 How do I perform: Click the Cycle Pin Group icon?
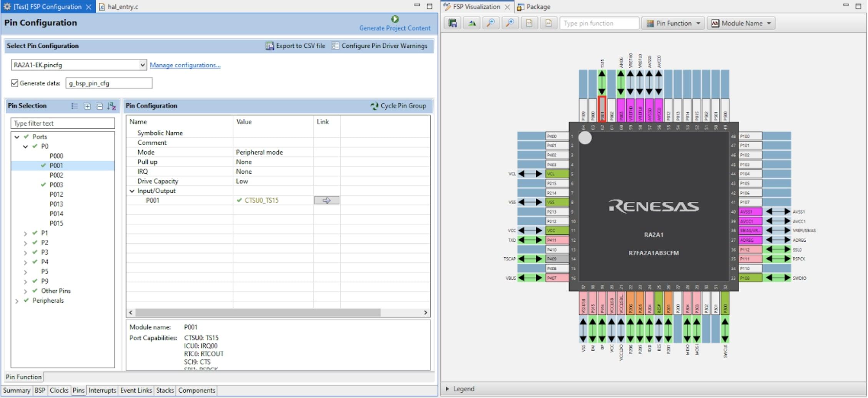[374, 106]
